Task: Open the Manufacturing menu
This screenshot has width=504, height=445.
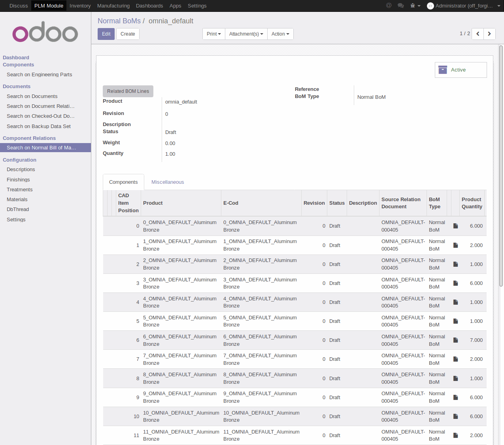Action: point(113,6)
